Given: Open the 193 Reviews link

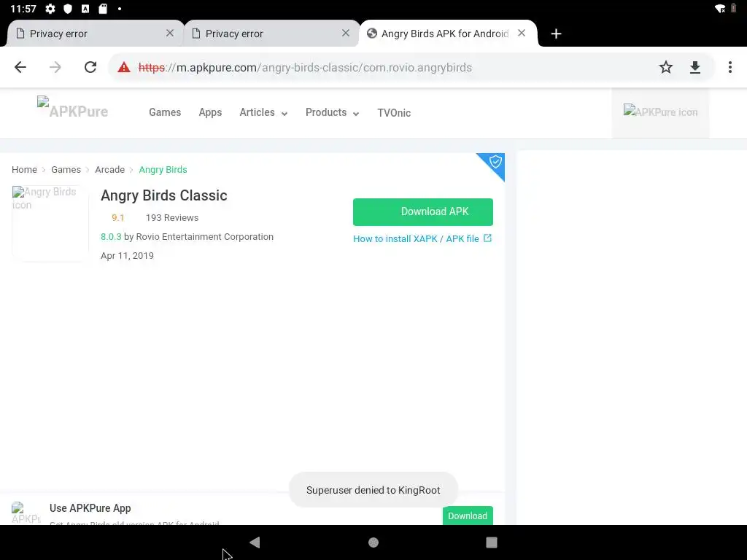Looking at the screenshot, I should 172,217.
